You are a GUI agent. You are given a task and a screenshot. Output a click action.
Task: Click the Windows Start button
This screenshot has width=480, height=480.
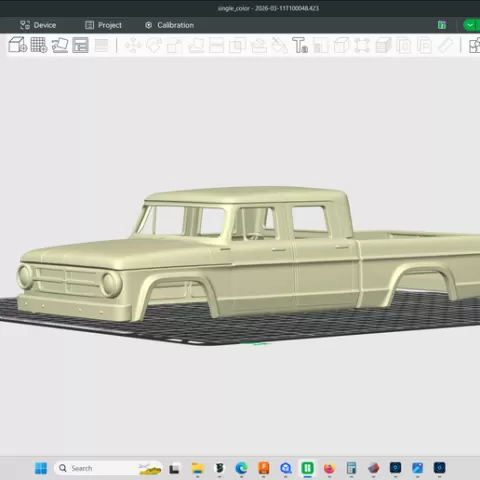(41, 468)
